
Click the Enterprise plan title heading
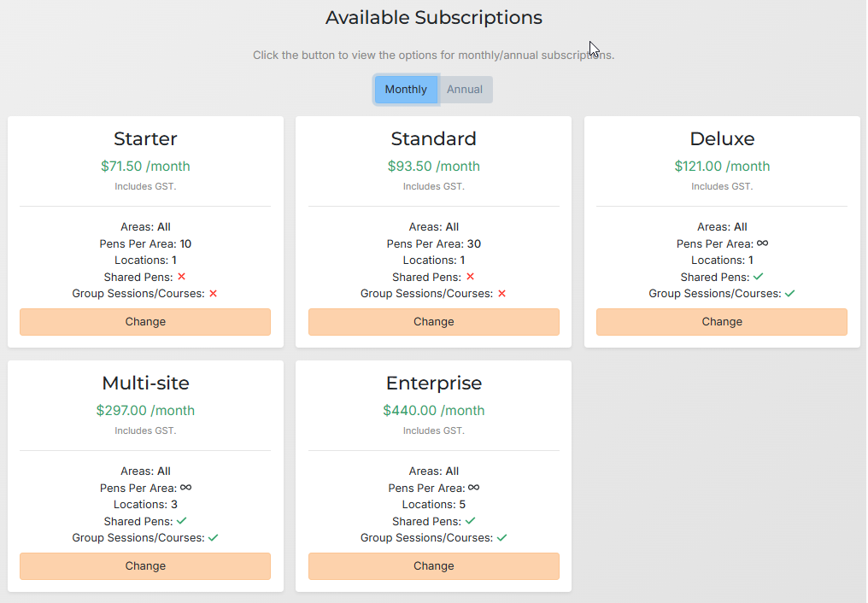point(433,383)
